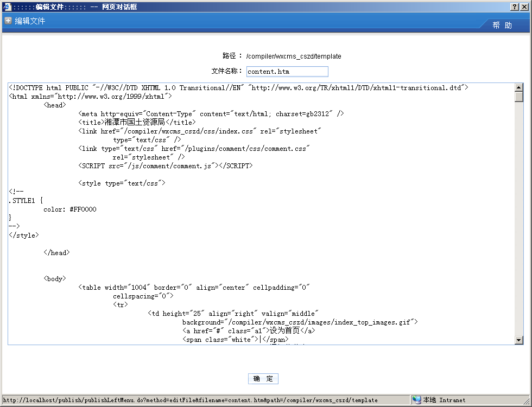
Task: Click the type="text/css" /> continuation line
Action: [x=147, y=140]
